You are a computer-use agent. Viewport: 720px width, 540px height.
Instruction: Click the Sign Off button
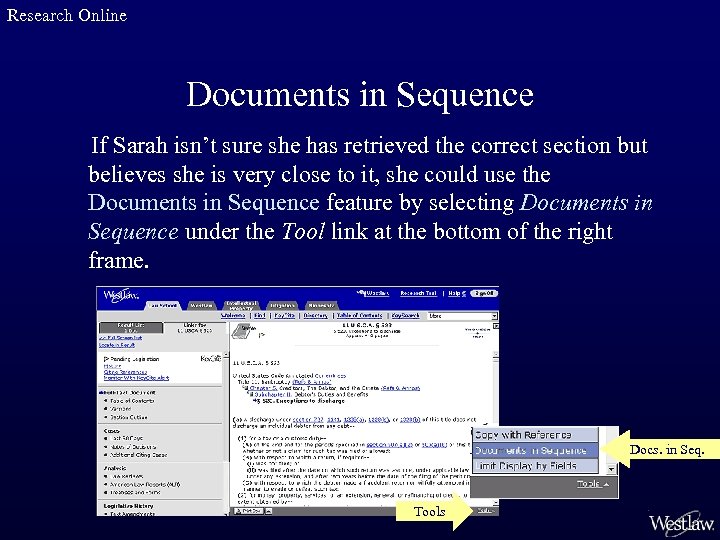click(x=484, y=293)
